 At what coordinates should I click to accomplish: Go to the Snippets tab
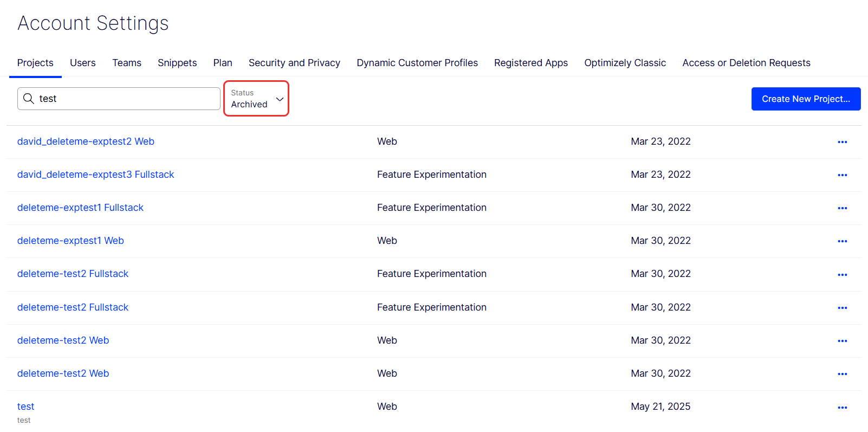pos(177,63)
